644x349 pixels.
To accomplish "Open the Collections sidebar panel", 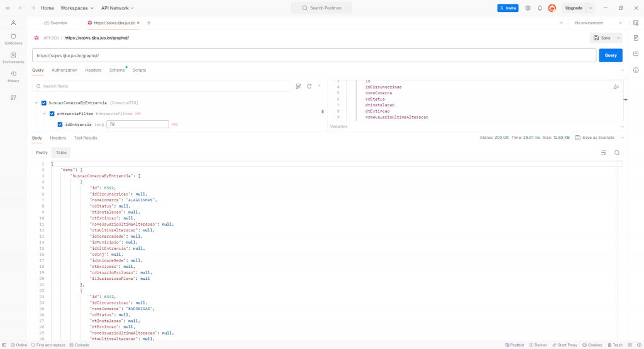I will tap(13, 39).
